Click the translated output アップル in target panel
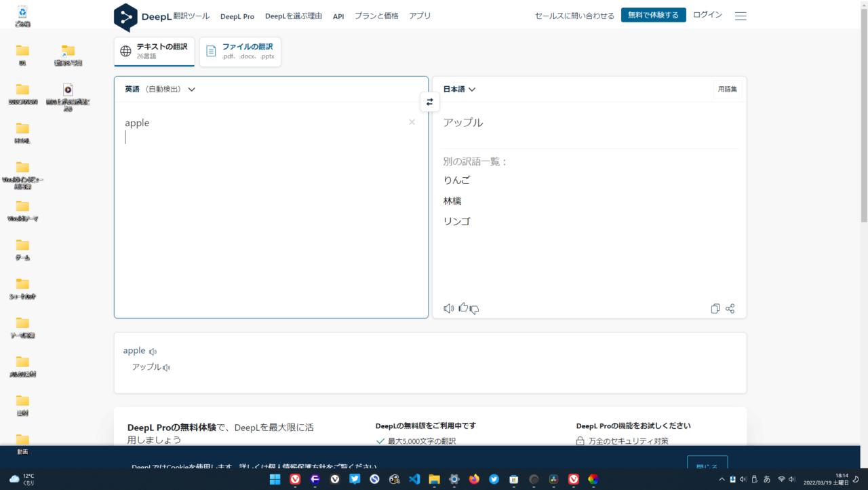The height and width of the screenshot is (490, 868). tap(463, 123)
